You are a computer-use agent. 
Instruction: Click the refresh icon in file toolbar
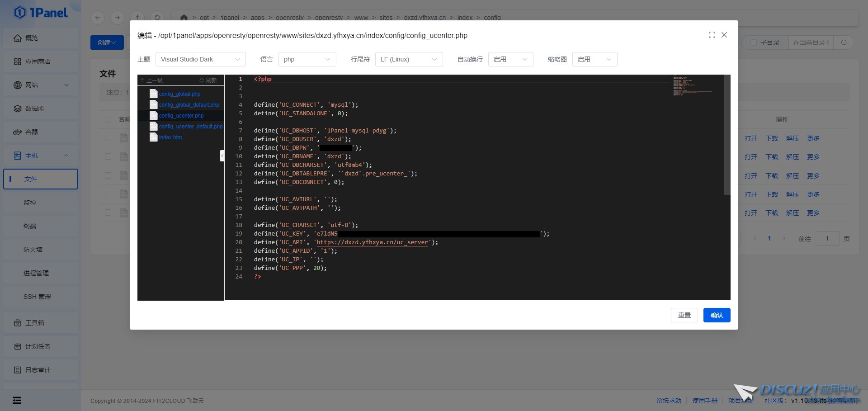point(157,18)
